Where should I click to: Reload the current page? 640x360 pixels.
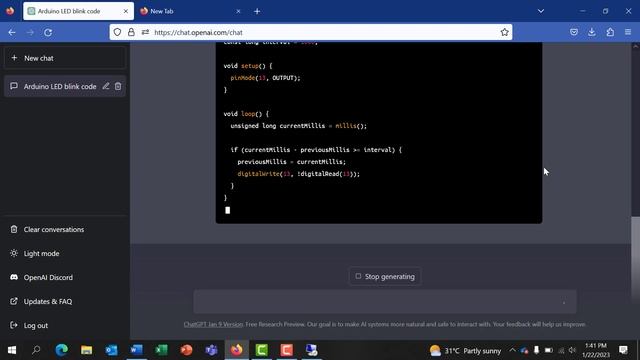coord(48,32)
